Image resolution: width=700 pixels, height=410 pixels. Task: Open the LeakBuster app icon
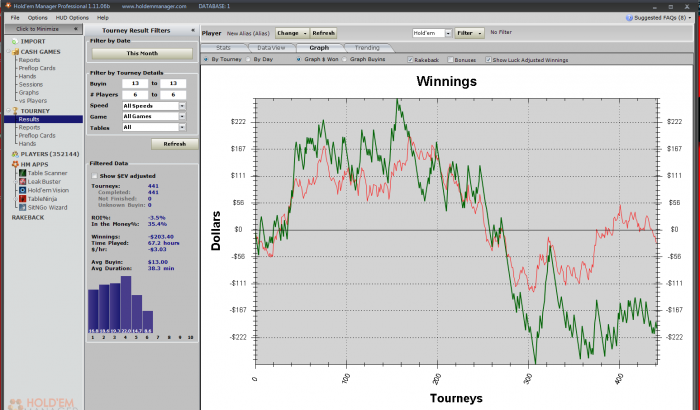(x=23, y=181)
